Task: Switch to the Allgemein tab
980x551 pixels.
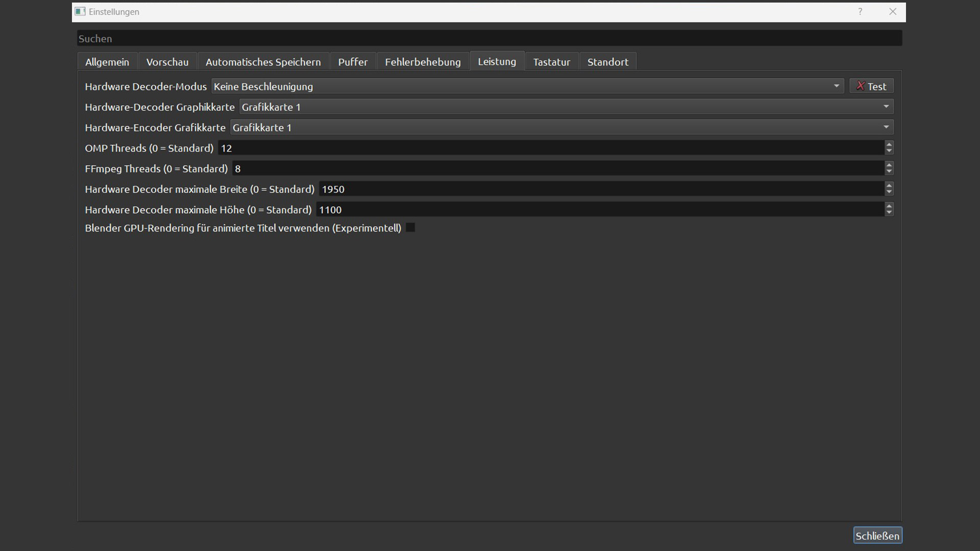Action: [x=107, y=62]
